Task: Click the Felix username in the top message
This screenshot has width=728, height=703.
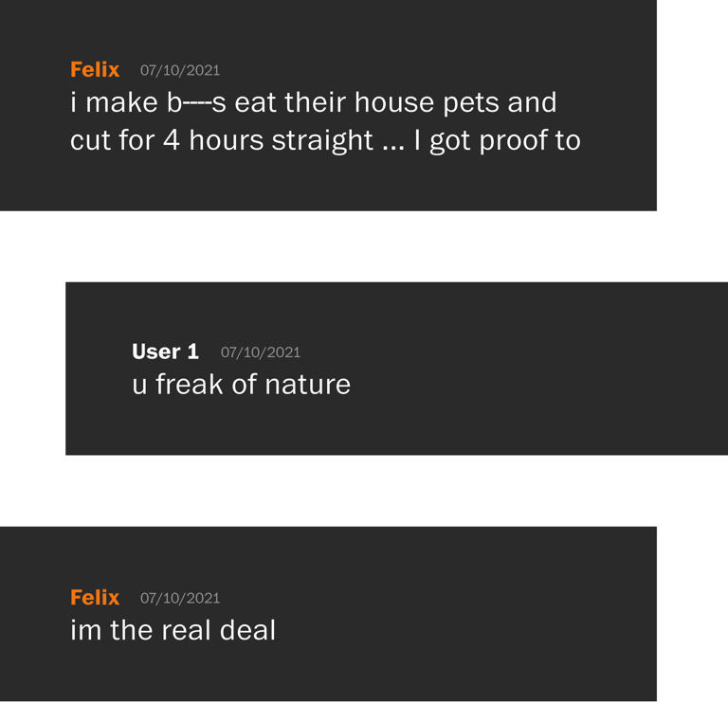Action: tap(95, 69)
